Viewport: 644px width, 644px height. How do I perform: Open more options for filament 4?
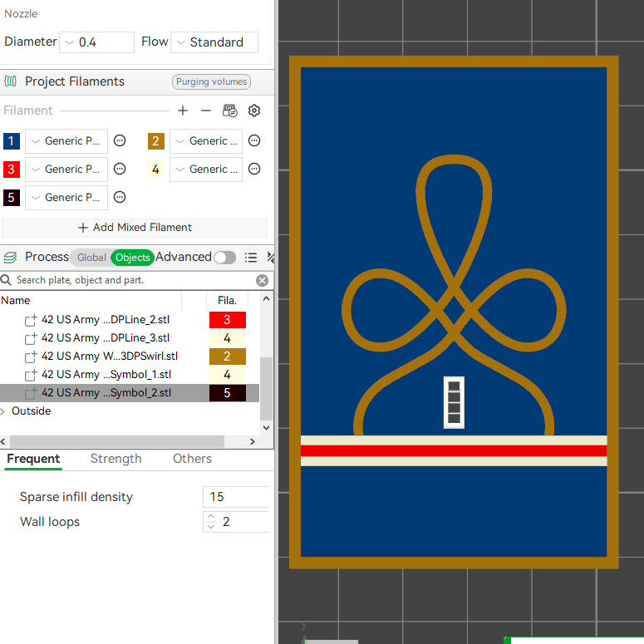pyautogui.click(x=254, y=169)
